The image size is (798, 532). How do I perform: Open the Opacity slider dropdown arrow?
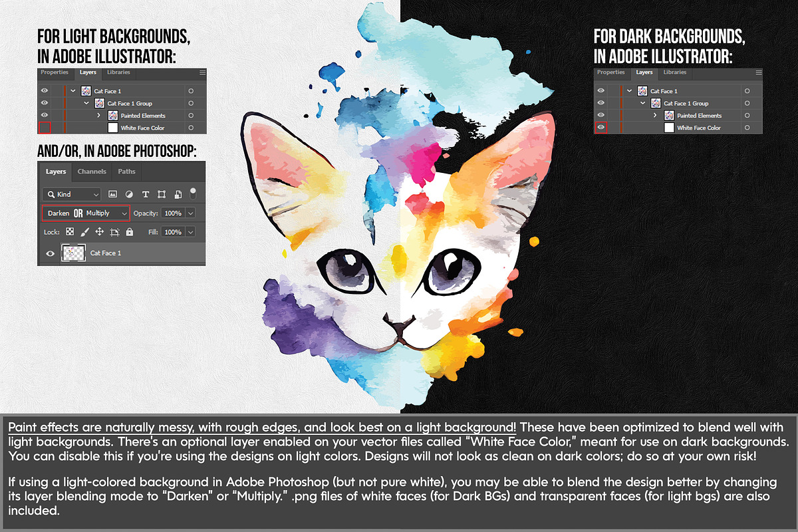[x=191, y=213]
